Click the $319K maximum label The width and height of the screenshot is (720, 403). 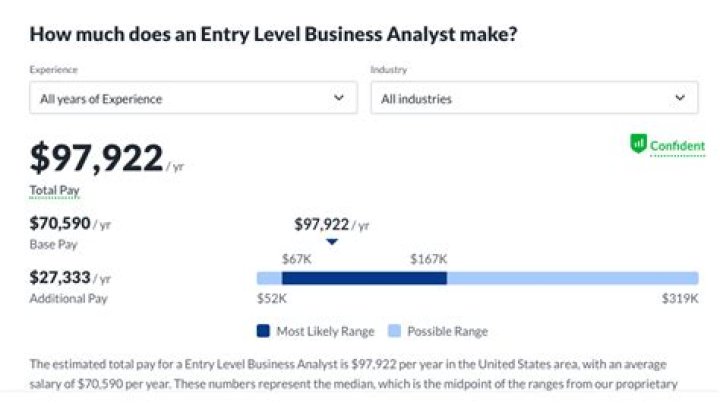679,298
